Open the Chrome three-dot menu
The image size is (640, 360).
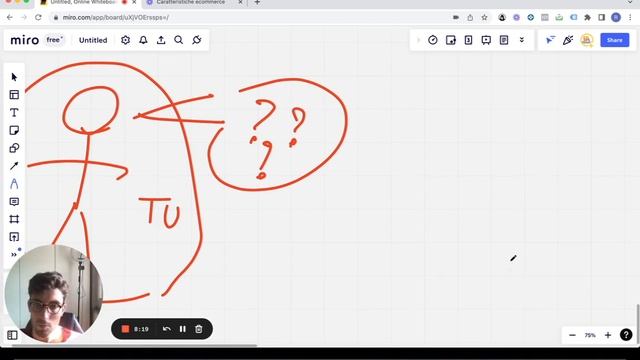[630, 18]
